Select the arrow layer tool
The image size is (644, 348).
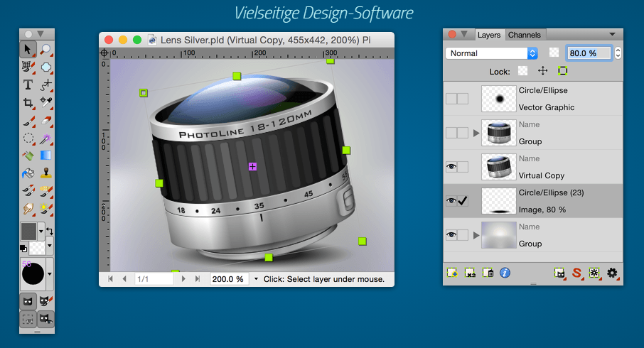click(x=28, y=49)
